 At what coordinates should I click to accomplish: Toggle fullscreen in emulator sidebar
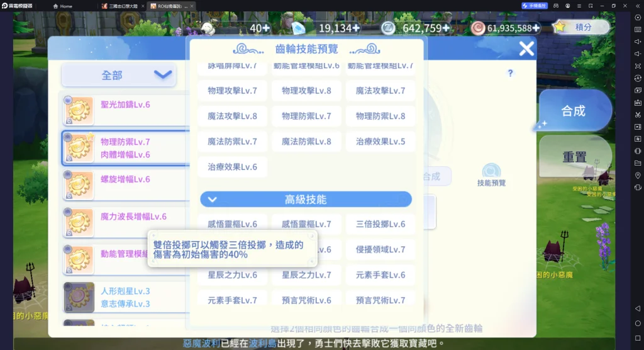(x=638, y=66)
